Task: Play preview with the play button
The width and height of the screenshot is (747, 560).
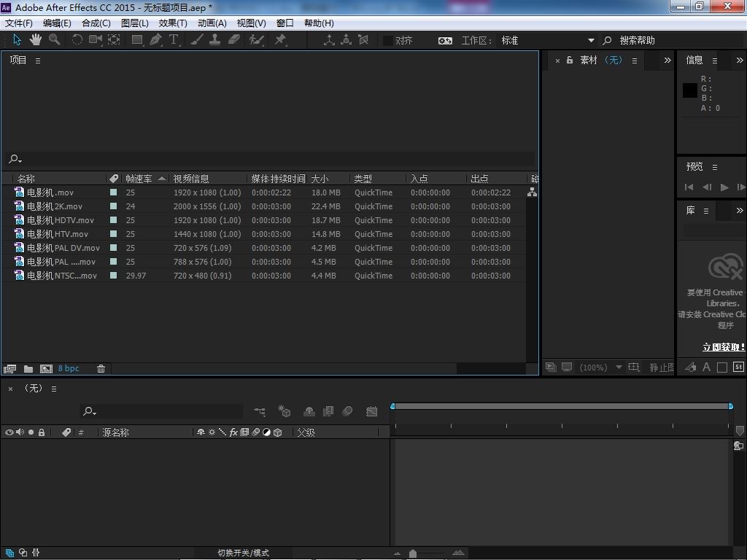Action: click(x=724, y=187)
